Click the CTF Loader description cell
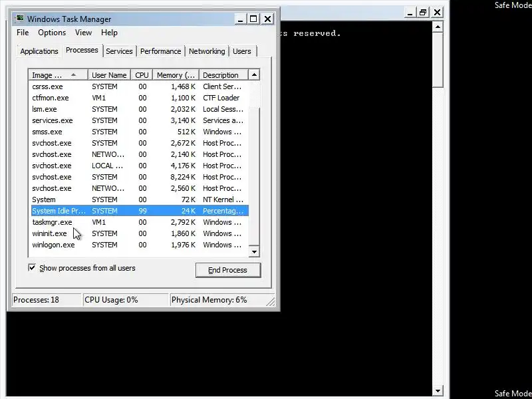Screen dimensions: 532x399 pyautogui.click(x=221, y=98)
